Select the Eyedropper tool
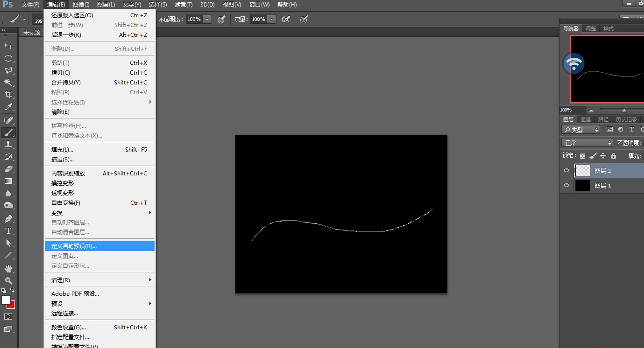Screen dimensions: 644x348 tap(8, 107)
